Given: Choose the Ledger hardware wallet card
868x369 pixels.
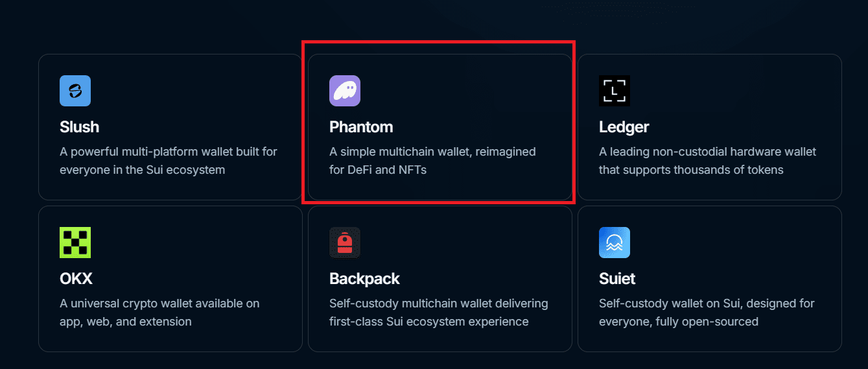Looking at the screenshot, I should coord(710,127).
